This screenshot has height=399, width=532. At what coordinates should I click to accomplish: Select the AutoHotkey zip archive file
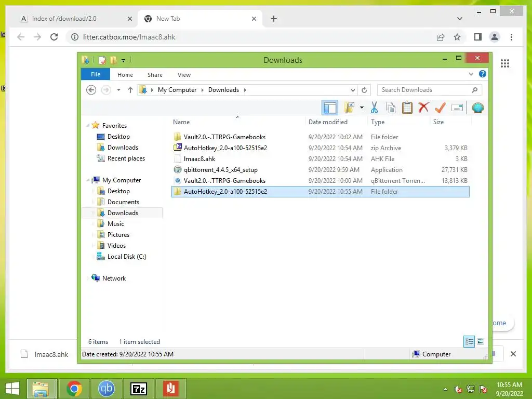click(x=321, y=148)
